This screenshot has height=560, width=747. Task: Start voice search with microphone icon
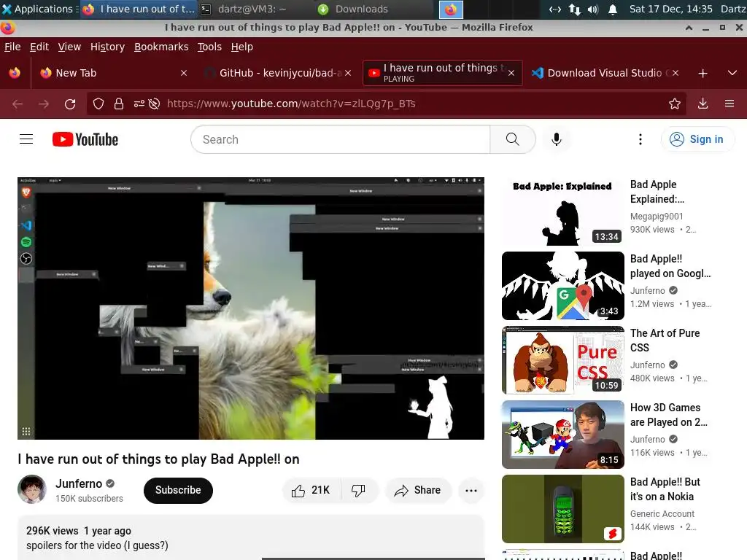556,139
